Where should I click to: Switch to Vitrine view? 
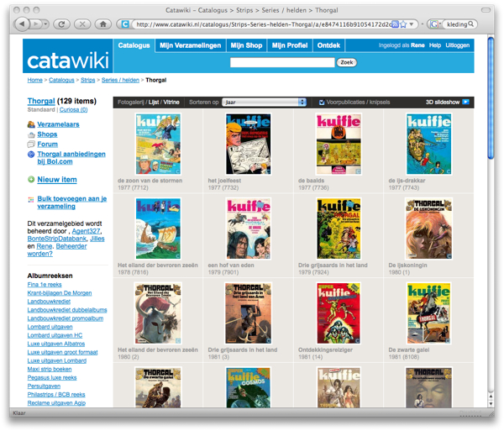(171, 102)
